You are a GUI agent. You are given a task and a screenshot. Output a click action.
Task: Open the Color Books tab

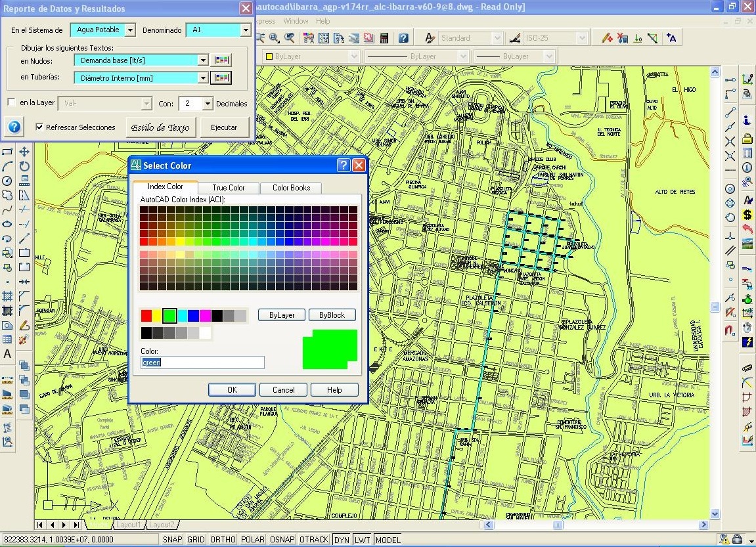click(291, 188)
